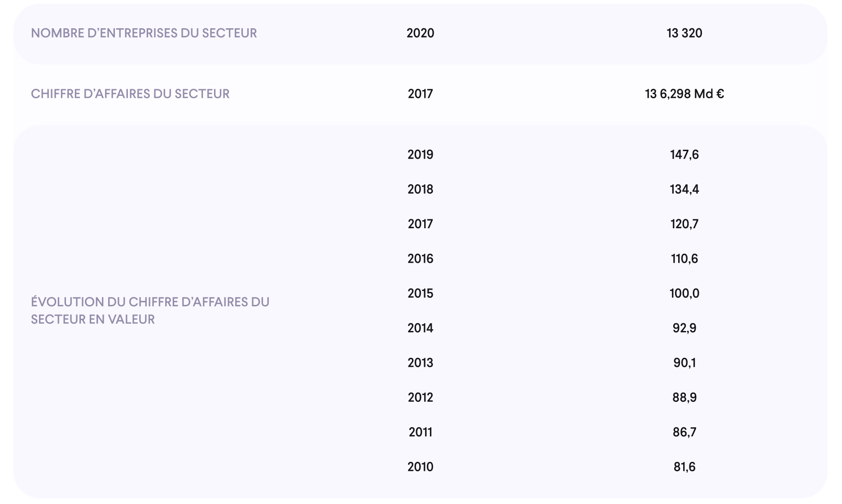Screen dimensions: 842x504
Task: Select the 86,7 value
Action: pyautogui.click(x=684, y=432)
